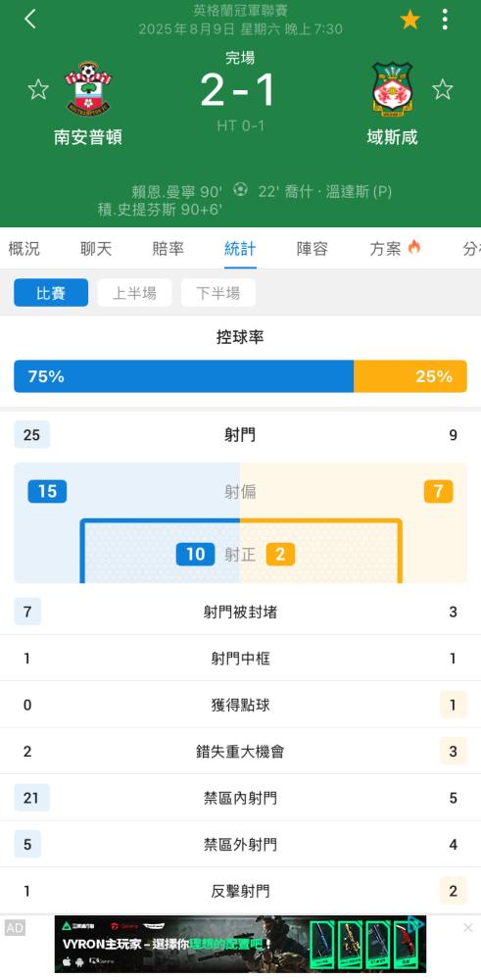The height and width of the screenshot is (980, 481).
Task: Toggle the gold favorite match star
Action: click(409, 20)
